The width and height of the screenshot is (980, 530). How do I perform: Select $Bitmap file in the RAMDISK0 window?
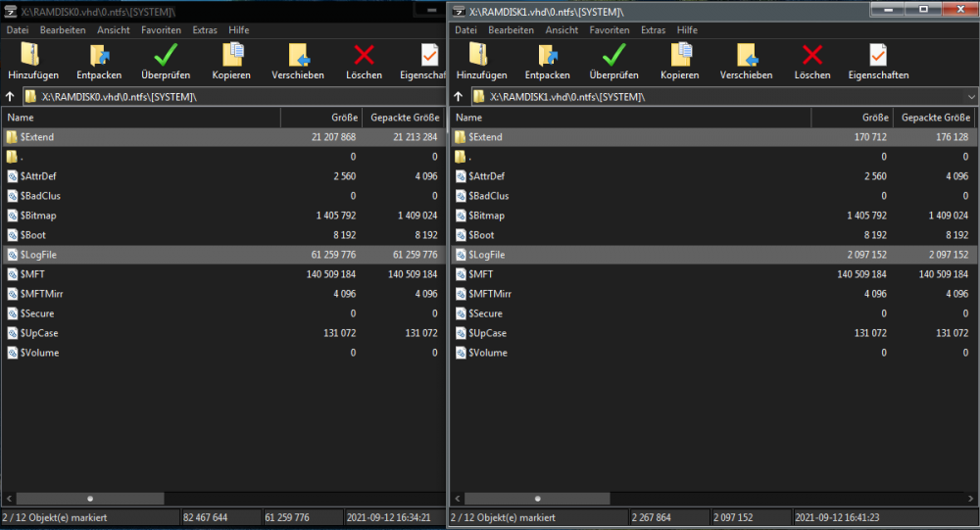pos(40,216)
